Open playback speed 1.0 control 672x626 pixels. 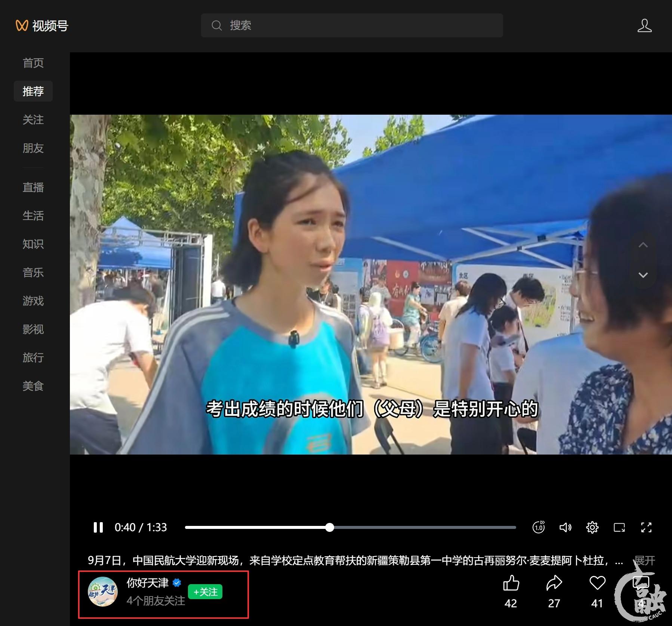click(538, 527)
